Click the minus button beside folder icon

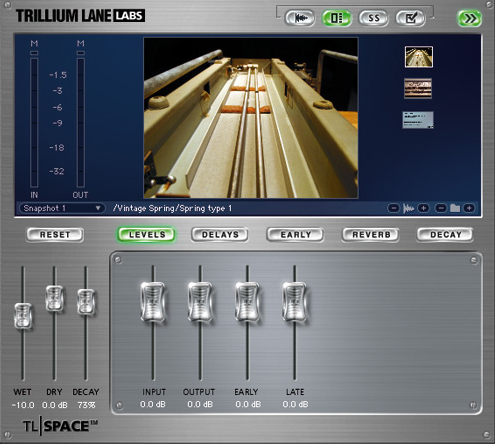[441, 208]
